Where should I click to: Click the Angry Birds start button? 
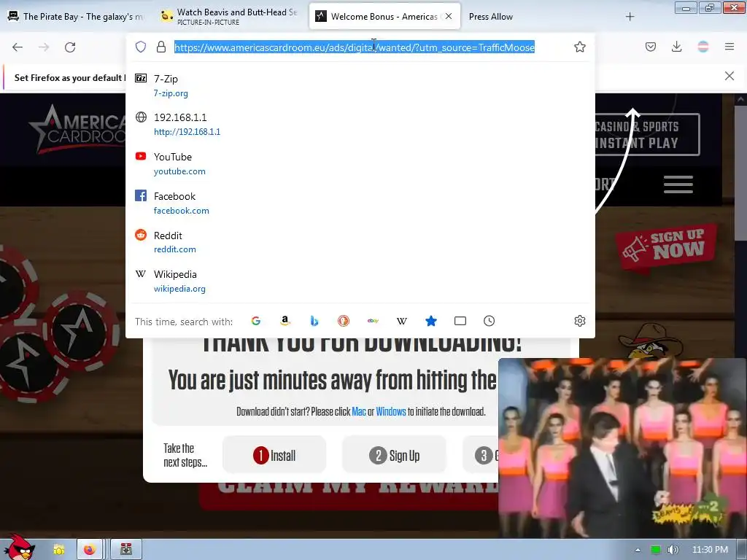point(19,547)
